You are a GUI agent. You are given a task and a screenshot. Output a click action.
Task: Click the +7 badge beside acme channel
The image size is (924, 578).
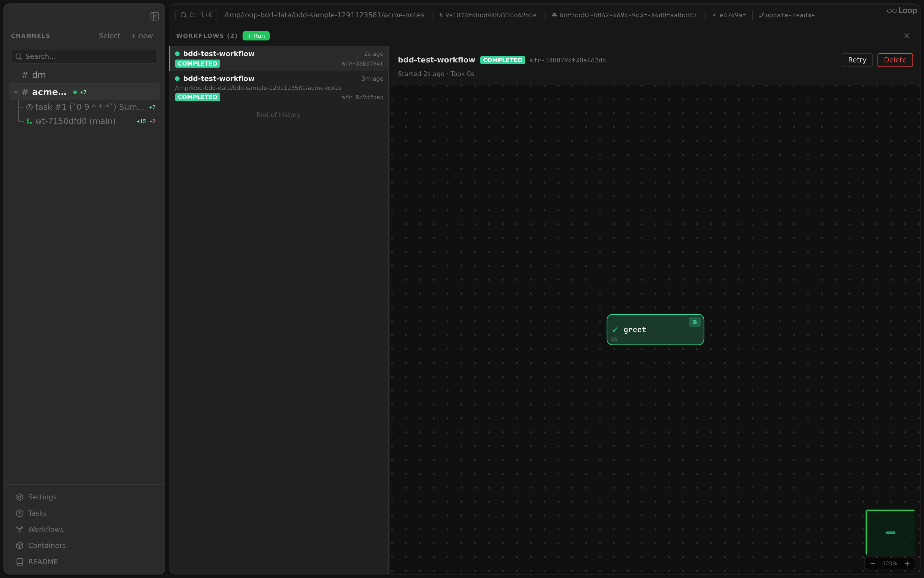(x=83, y=92)
